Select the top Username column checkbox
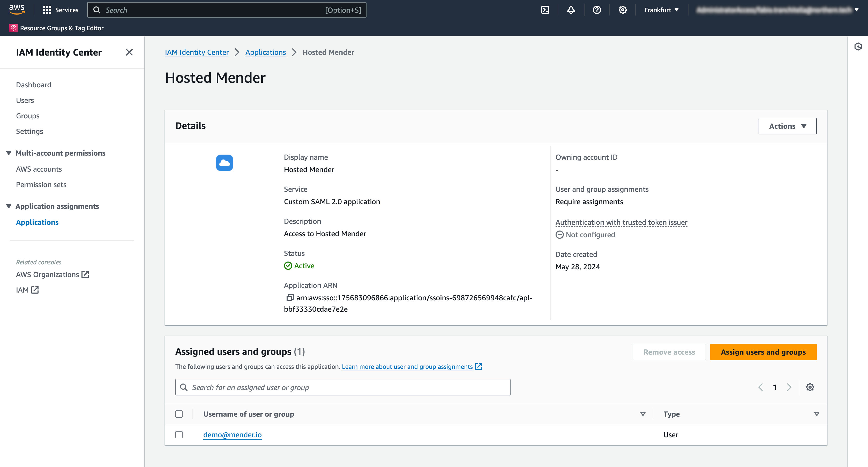This screenshot has height=467, width=868. 179,414
